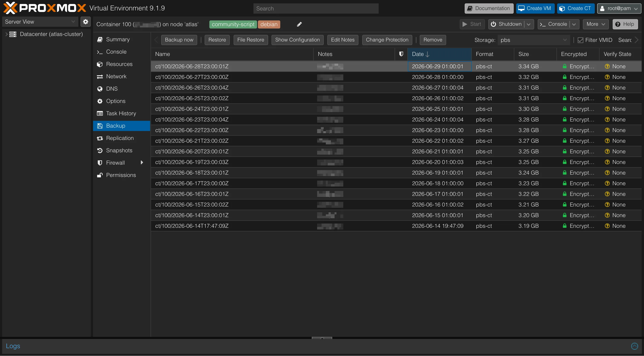Click the Restore button

point(217,40)
